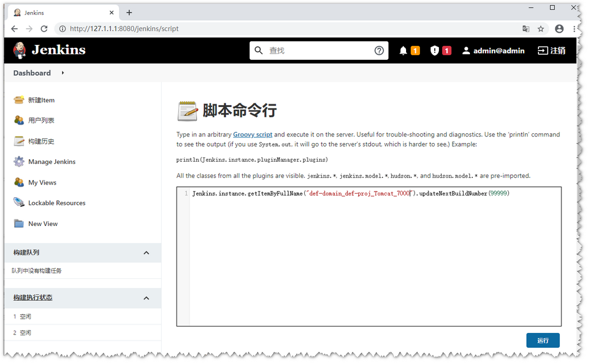Bookmark the page with star icon
Viewport: 589px width, 364px height.
[x=541, y=29]
